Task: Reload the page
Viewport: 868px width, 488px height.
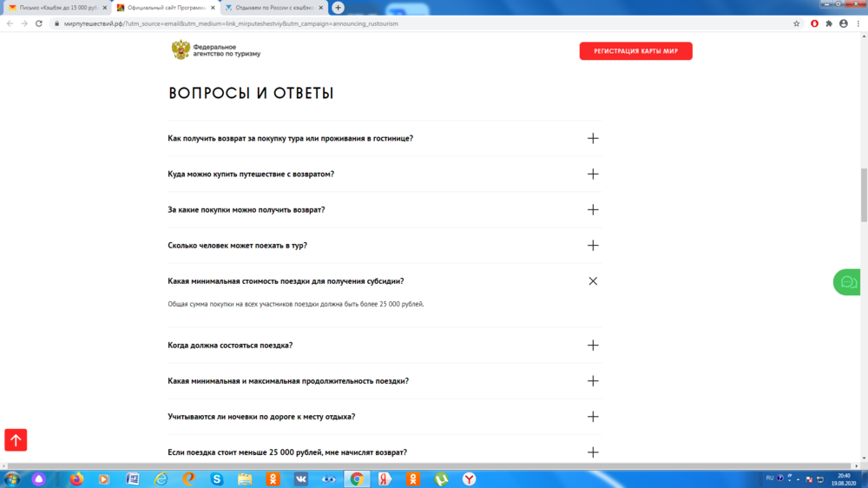Action: [39, 23]
